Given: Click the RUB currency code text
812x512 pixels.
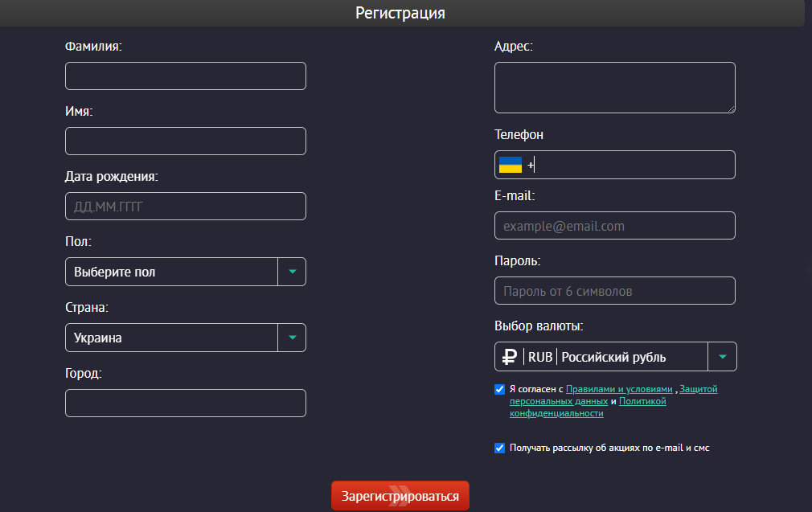Looking at the screenshot, I should click(x=540, y=357).
